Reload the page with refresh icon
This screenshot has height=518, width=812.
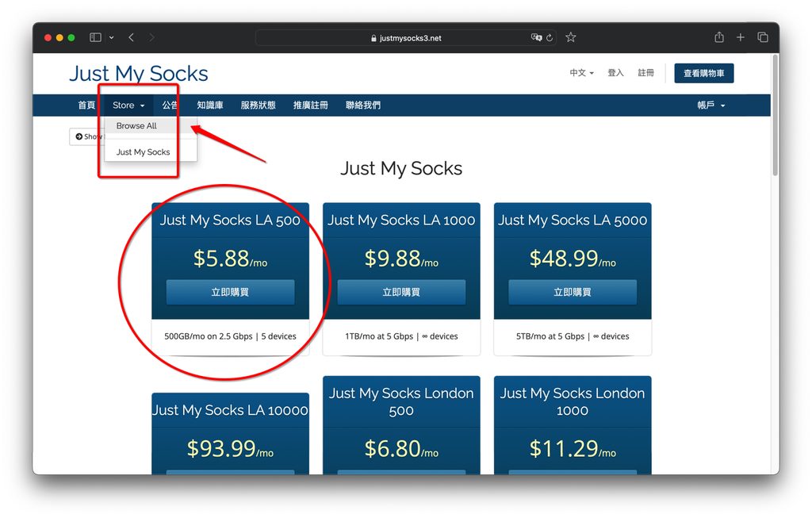point(550,37)
